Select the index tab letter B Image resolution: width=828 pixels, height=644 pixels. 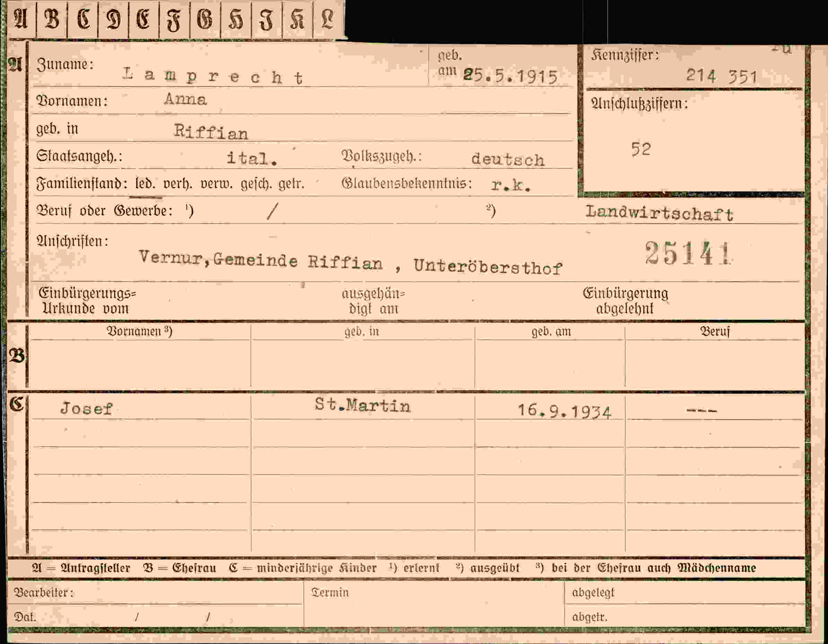click(x=52, y=19)
